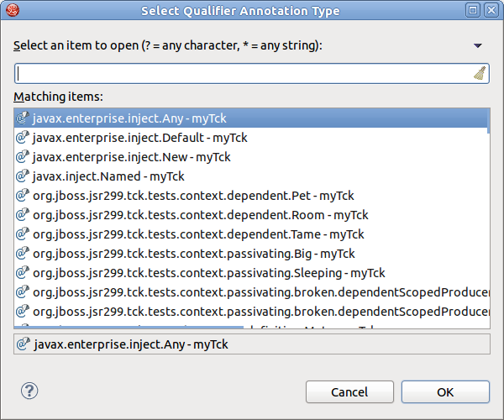
Task: Click the annotation icon beside javax.enterprise.inject.Default
Action: pos(24,138)
